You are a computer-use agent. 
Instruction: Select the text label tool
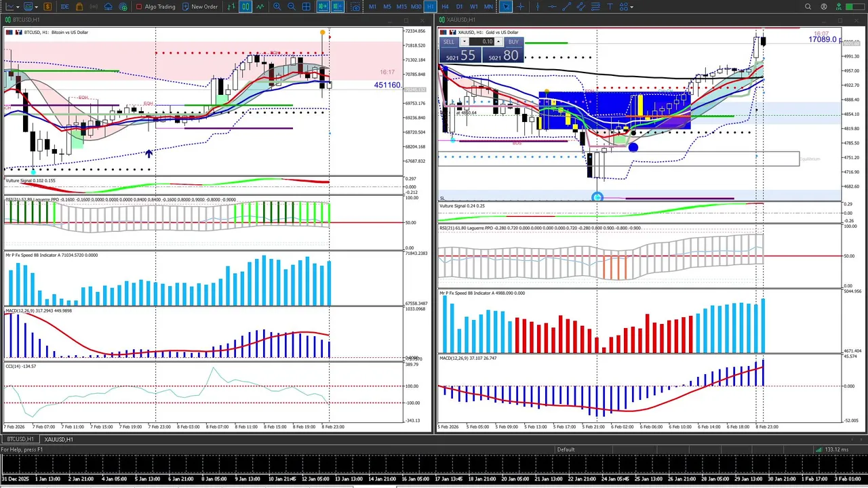[610, 7]
